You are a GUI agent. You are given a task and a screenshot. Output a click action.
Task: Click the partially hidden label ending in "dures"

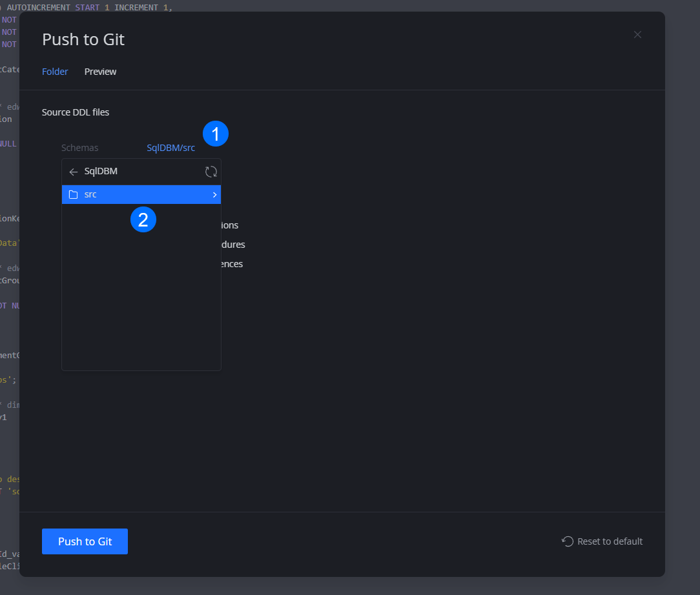point(233,245)
